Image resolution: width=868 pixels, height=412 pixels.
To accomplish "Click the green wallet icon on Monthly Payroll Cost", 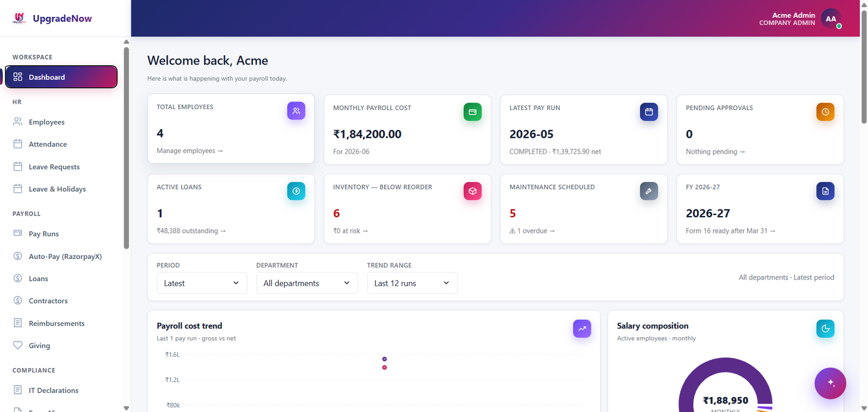I will tap(473, 112).
